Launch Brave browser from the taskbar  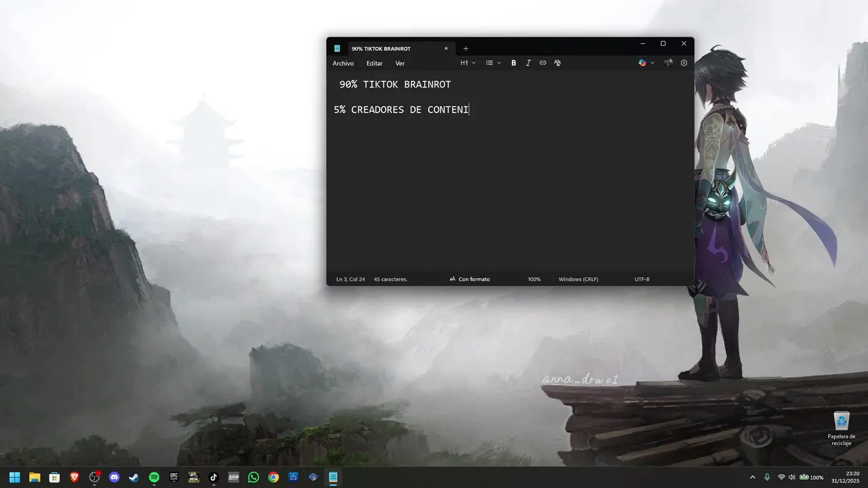coord(75,477)
